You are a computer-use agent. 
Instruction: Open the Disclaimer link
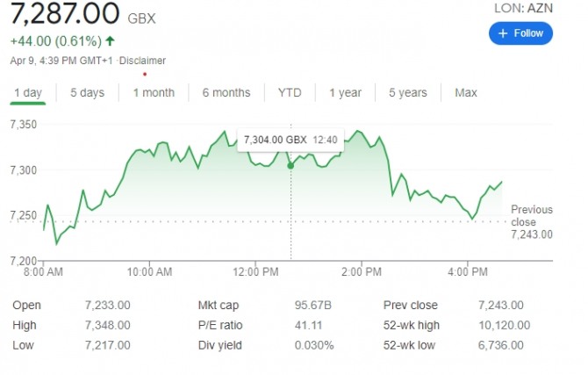click(142, 61)
